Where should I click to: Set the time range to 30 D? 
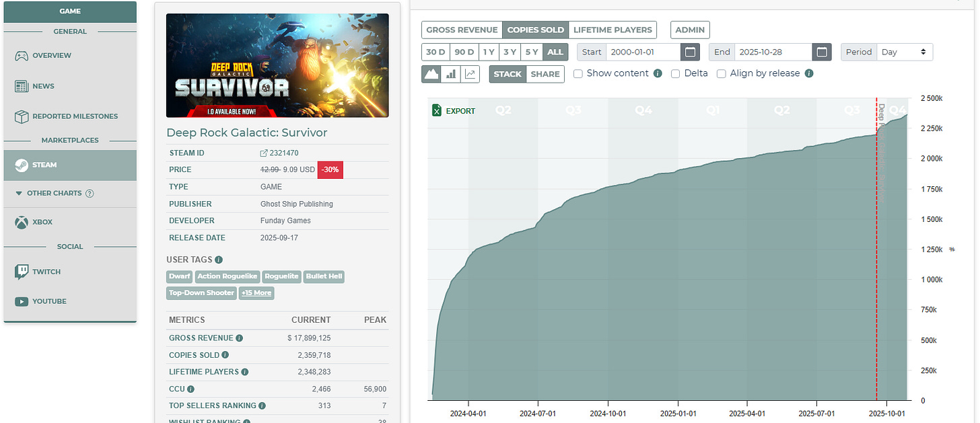[x=435, y=52]
